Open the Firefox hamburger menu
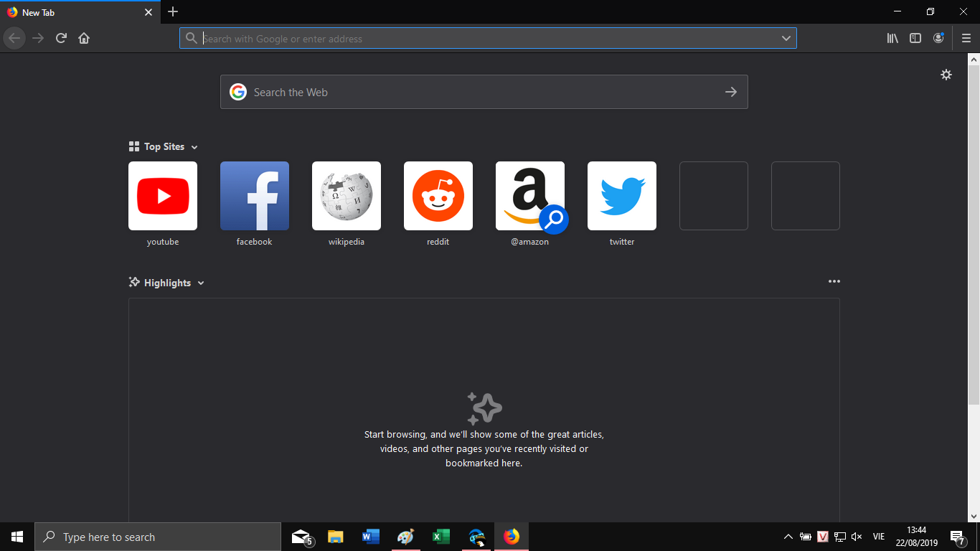The image size is (980, 551). pos(966,38)
